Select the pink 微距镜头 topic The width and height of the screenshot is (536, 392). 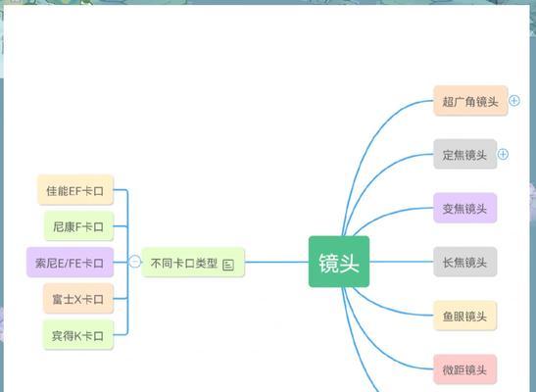click(x=464, y=369)
